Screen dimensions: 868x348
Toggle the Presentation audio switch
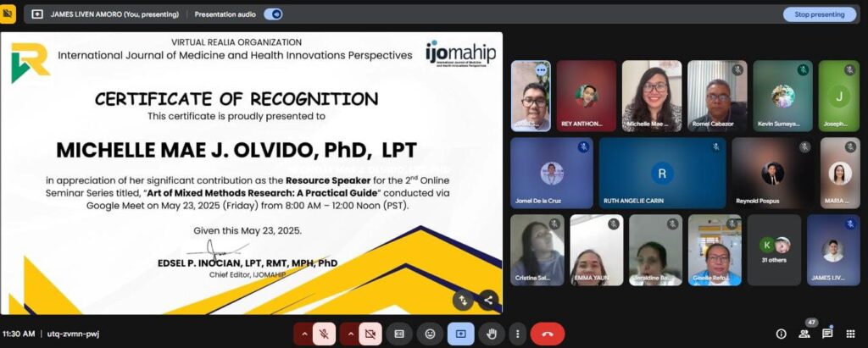273,14
